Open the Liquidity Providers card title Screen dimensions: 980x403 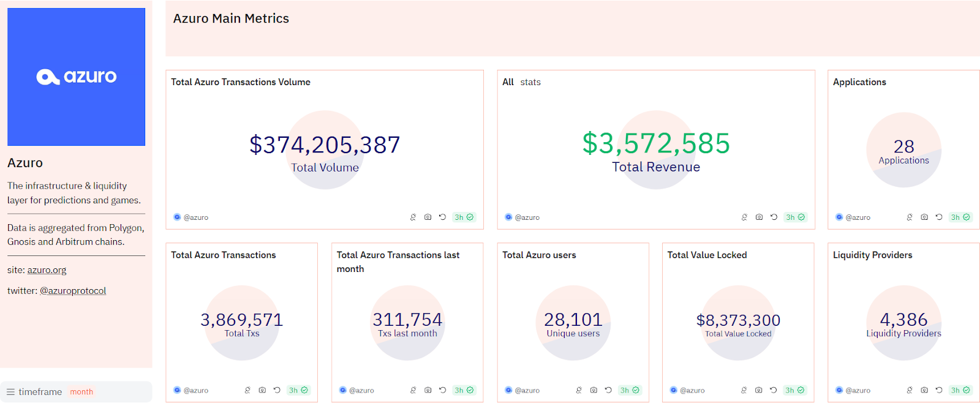click(873, 255)
